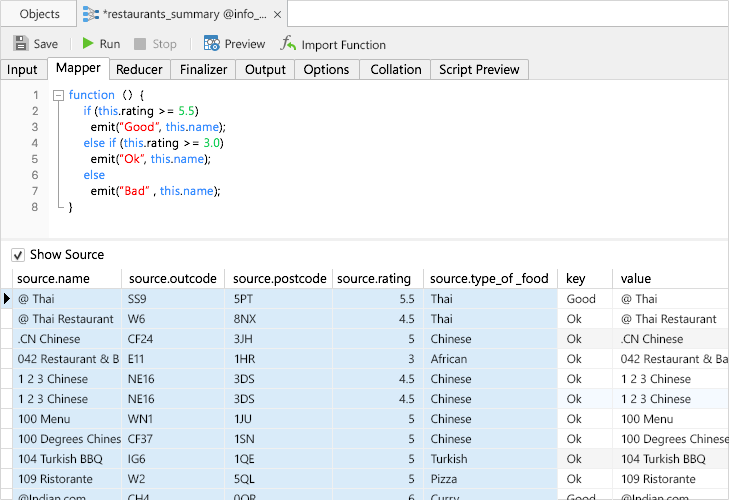Click the Save floppy disk icon

(x=20, y=43)
